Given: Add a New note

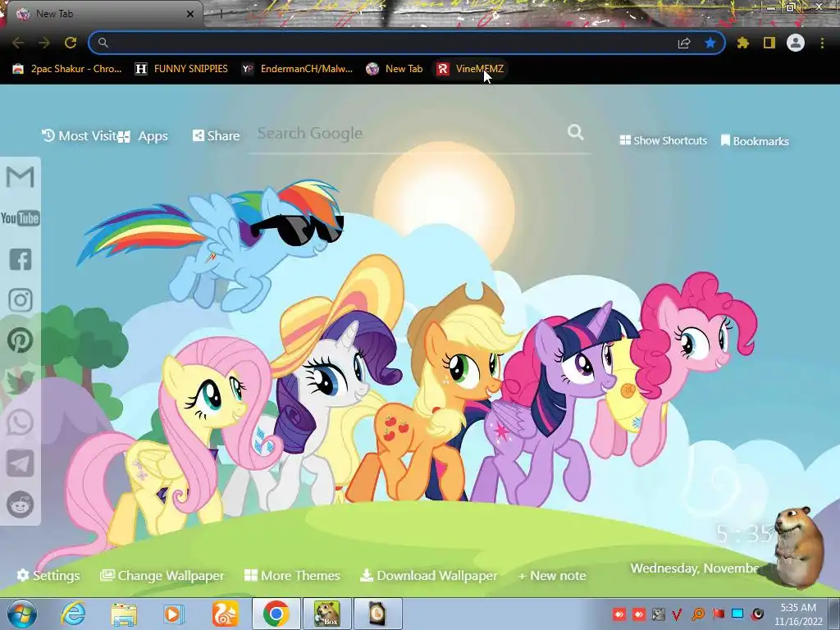Looking at the screenshot, I should pyautogui.click(x=552, y=576).
